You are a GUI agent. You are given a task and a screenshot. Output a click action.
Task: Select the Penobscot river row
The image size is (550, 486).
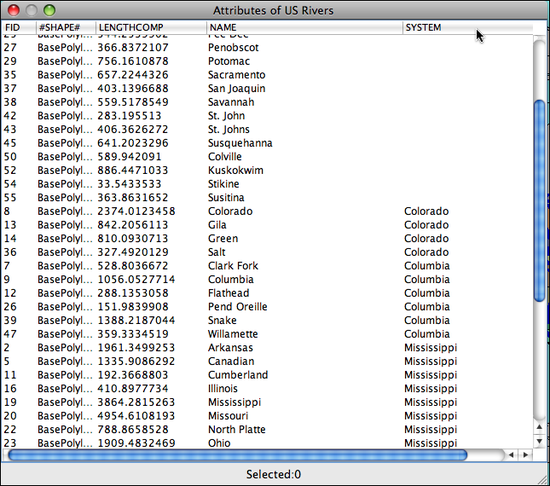[267, 47]
